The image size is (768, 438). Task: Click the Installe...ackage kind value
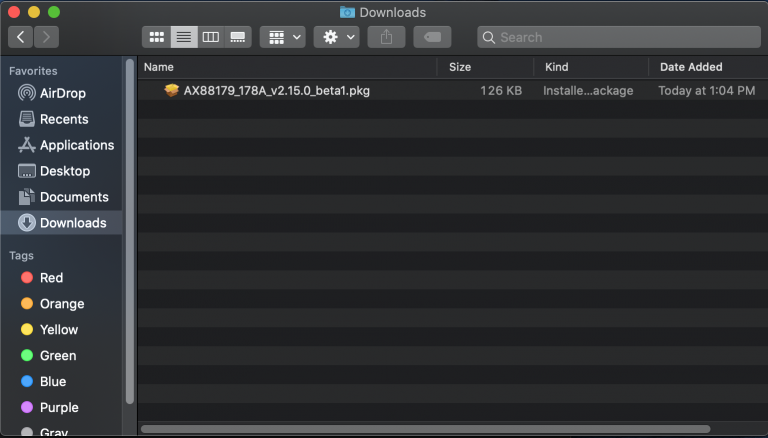(588, 91)
